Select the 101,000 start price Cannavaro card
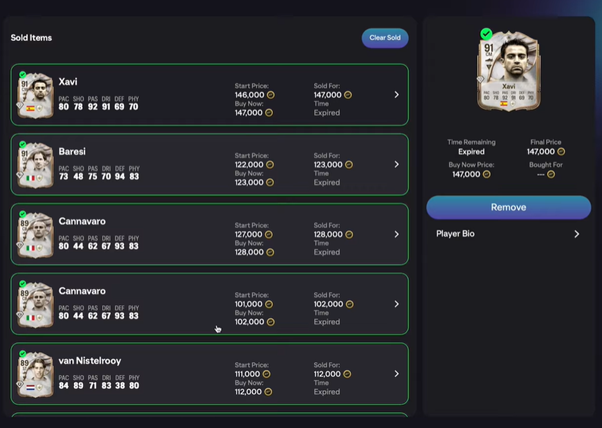The image size is (602, 428). (35, 305)
